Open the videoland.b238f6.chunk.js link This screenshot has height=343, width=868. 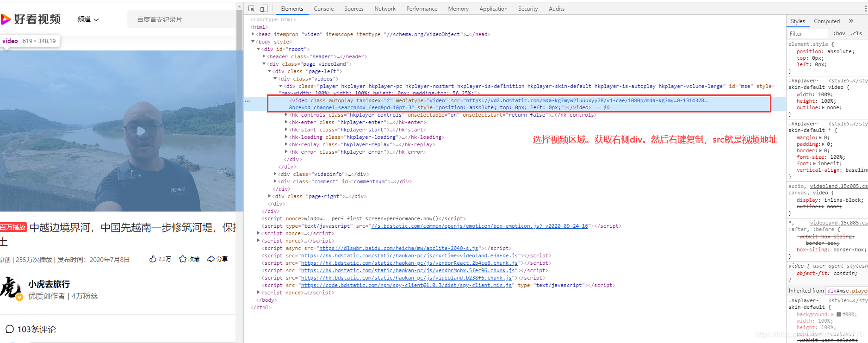click(406, 278)
